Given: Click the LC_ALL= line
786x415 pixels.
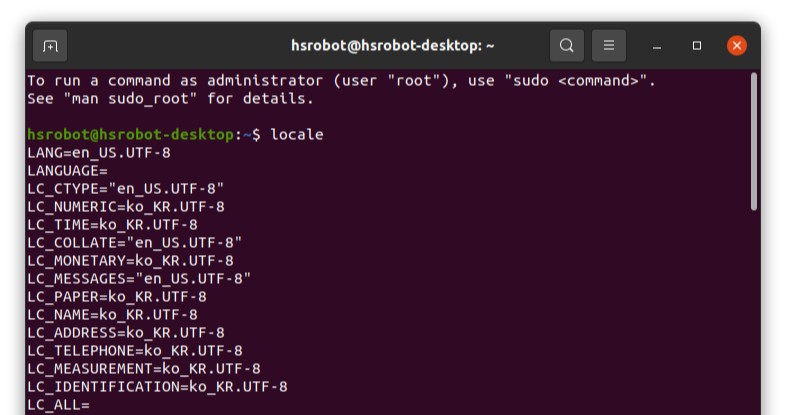Looking at the screenshot, I should [59, 405].
